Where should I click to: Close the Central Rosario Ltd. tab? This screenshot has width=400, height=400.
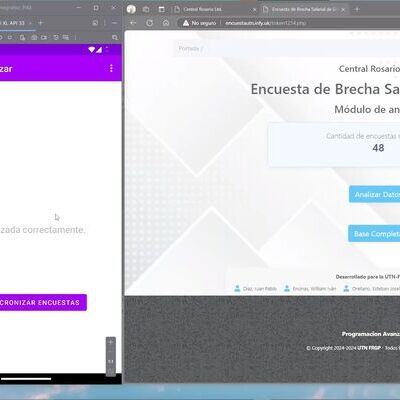[x=255, y=10]
